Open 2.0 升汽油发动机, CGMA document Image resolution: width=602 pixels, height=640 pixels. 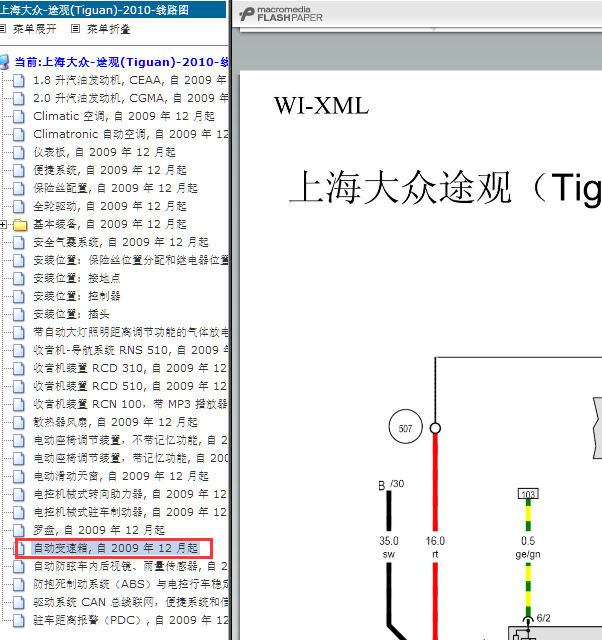point(131,98)
